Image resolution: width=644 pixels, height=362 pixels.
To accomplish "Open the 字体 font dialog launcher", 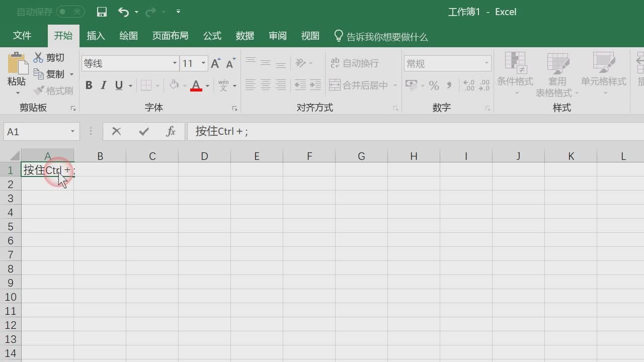I will click(x=234, y=108).
